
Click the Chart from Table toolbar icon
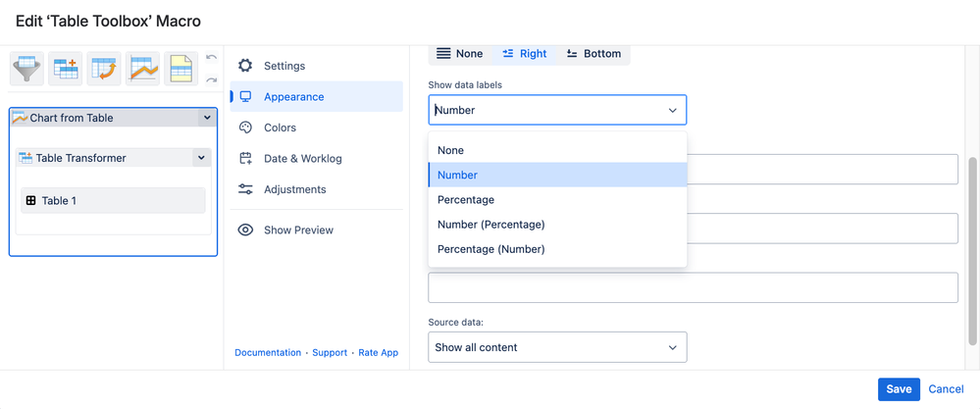point(143,69)
